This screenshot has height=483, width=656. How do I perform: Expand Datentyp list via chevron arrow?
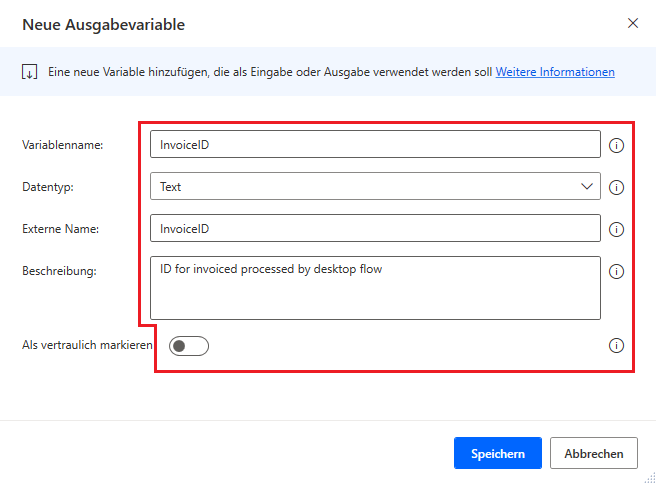587,186
